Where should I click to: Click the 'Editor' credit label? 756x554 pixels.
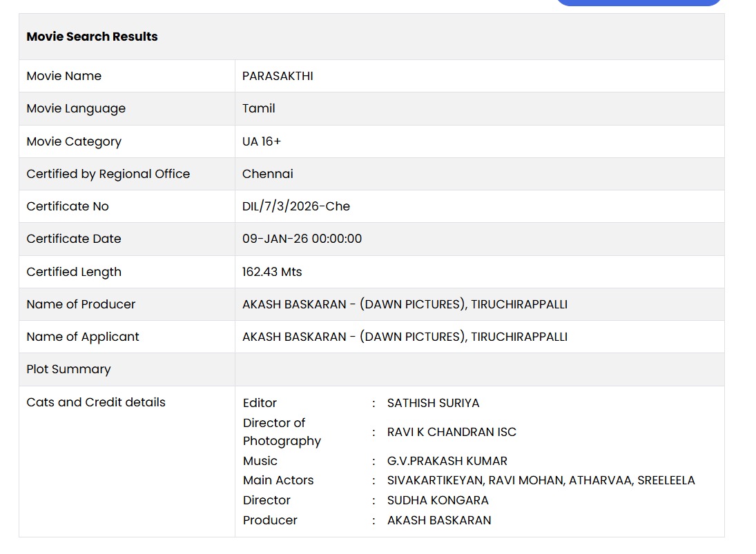pyautogui.click(x=260, y=403)
